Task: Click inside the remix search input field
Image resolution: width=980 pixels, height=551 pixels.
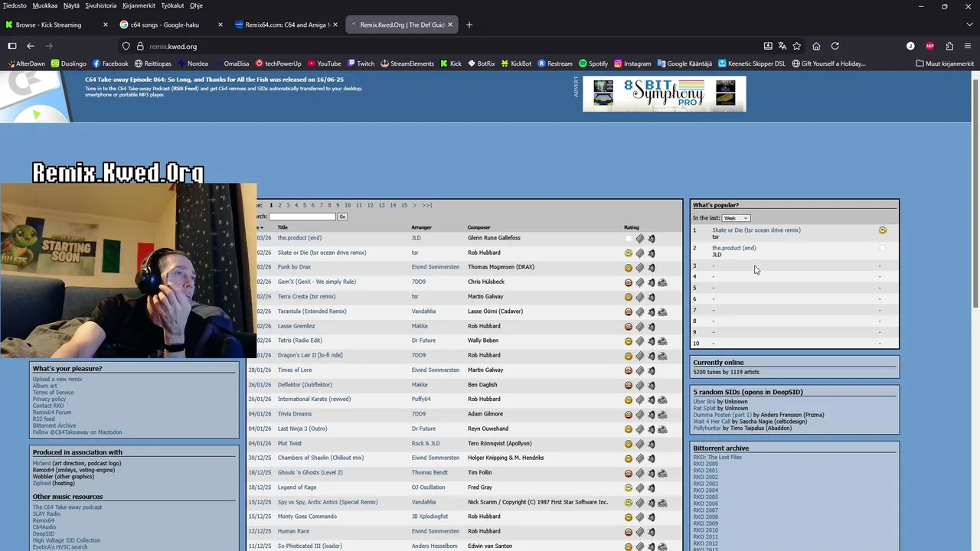Action: 302,217
